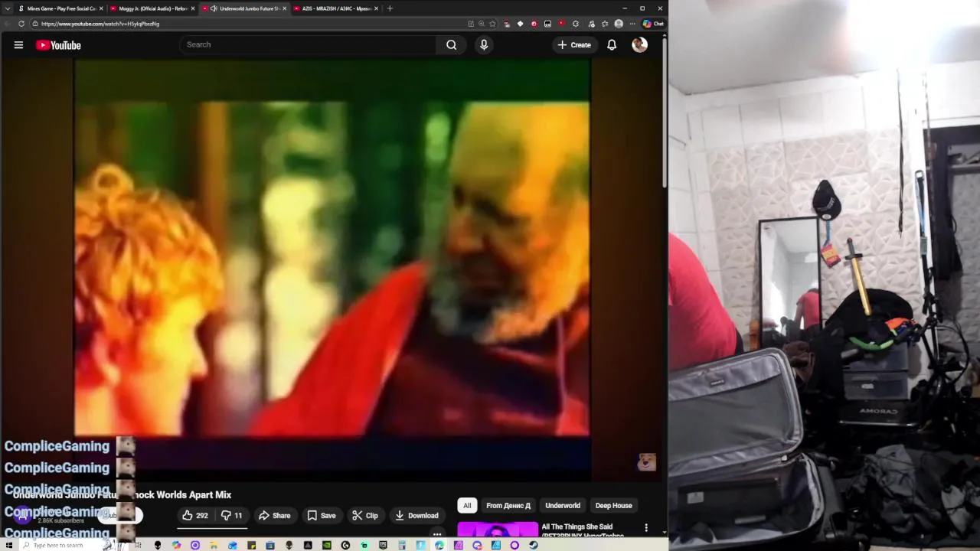980x551 pixels.
Task: Open the YouTube account avatar menu
Action: [x=639, y=44]
